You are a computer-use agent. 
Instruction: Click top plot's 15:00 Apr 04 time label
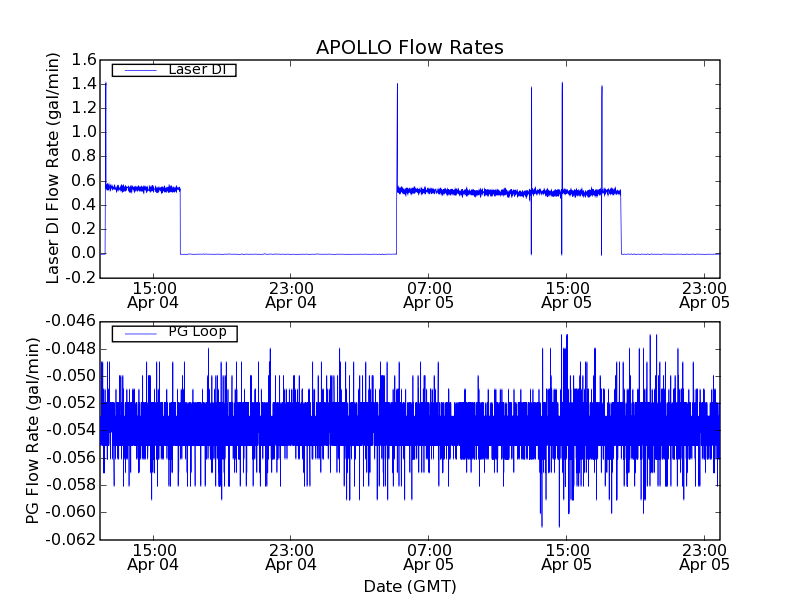(x=153, y=294)
